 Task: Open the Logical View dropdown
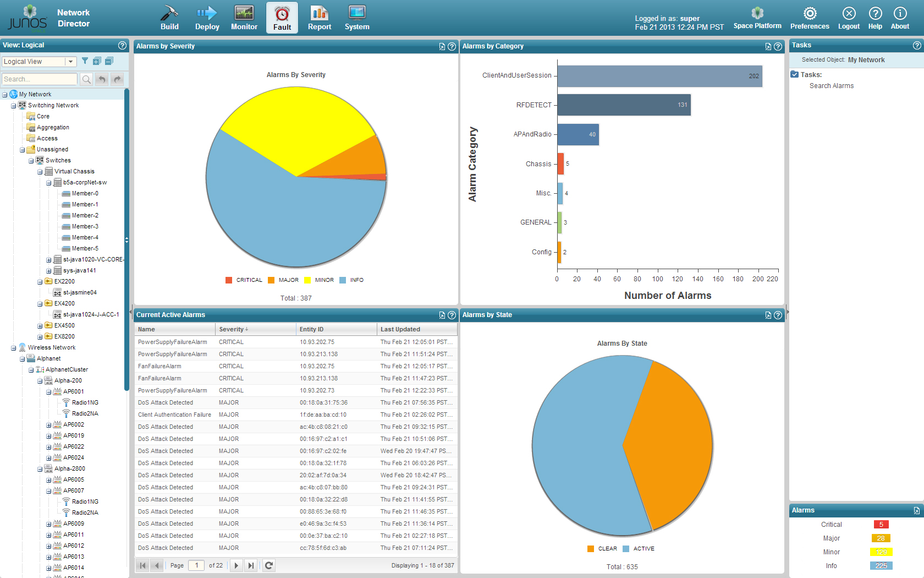70,62
